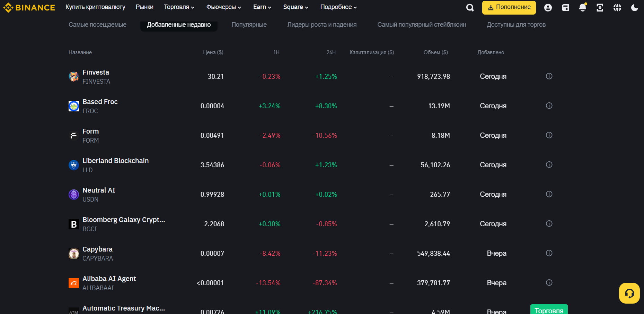Open the Finvesta coin name link
The width and height of the screenshot is (644, 314).
[96, 72]
